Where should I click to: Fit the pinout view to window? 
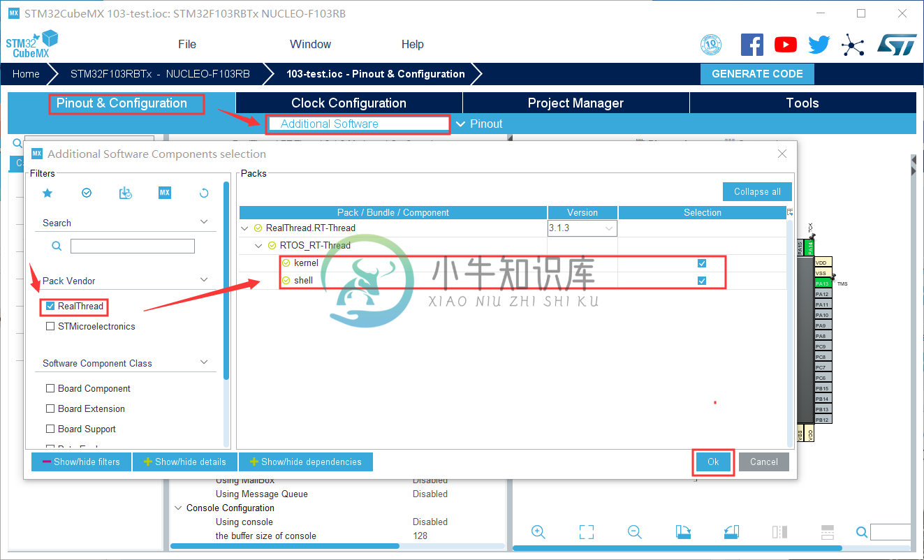[x=587, y=532]
